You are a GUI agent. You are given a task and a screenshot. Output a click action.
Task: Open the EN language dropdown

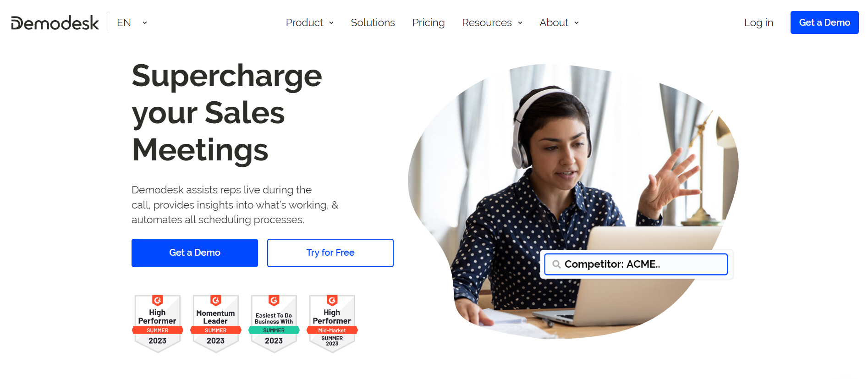(132, 22)
